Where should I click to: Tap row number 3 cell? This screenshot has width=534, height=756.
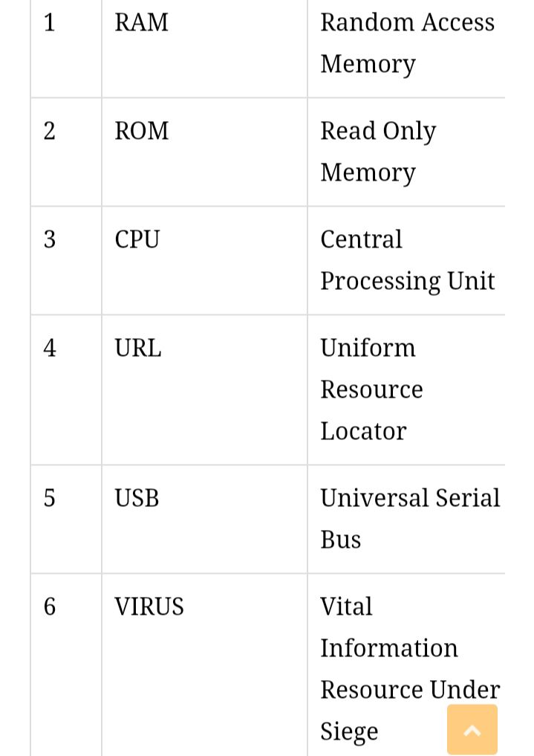(x=50, y=239)
